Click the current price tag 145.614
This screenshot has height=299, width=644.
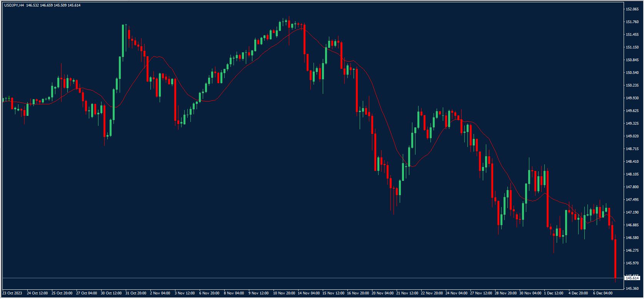[x=632, y=278]
